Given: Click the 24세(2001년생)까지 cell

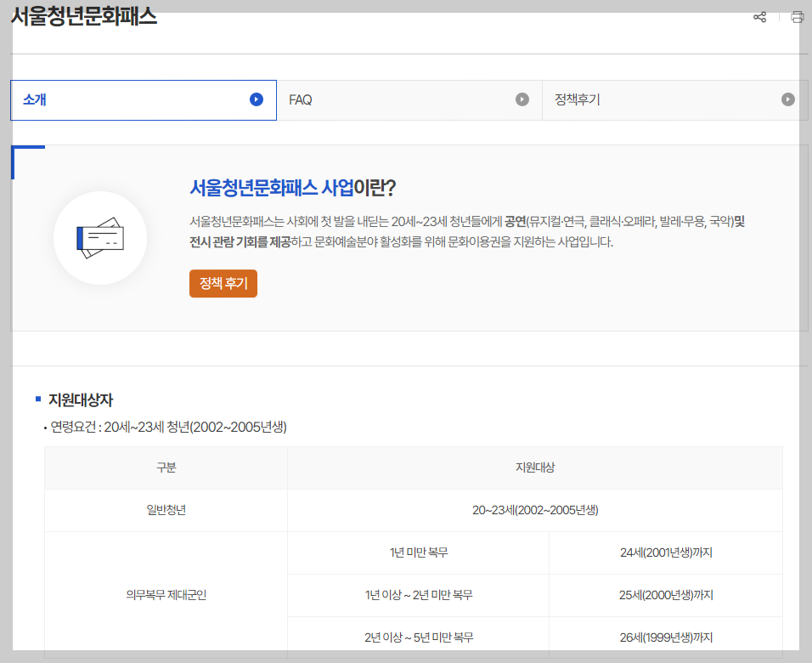Looking at the screenshot, I should click(666, 552).
